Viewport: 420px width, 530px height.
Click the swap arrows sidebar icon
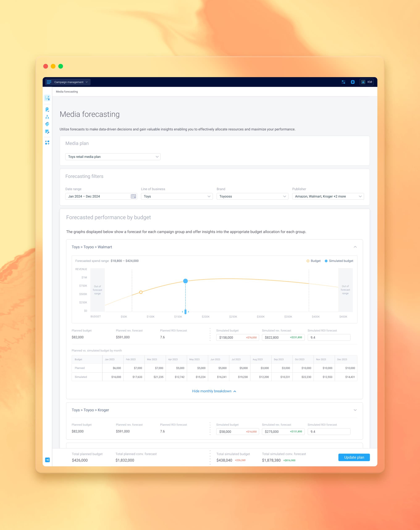coord(47,142)
